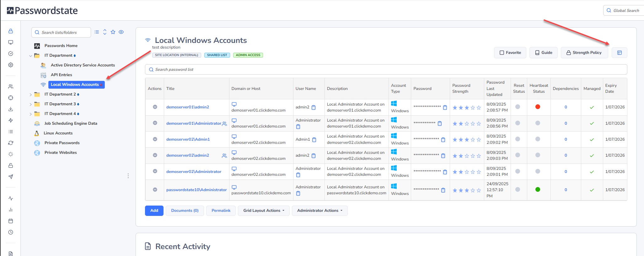Open the settings gear in left sidebar

11,65
